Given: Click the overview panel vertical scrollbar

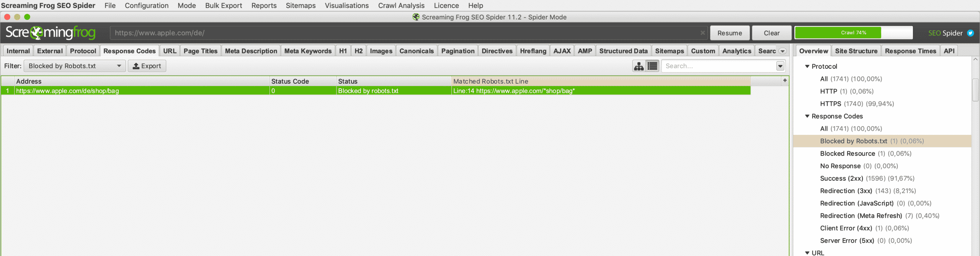Looking at the screenshot, I should point(975,90).
